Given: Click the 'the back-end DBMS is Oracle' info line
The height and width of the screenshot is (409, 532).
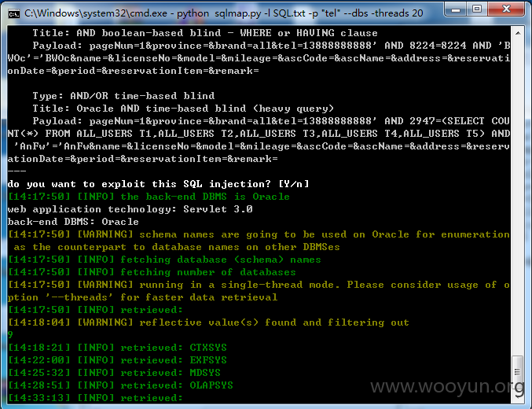Looking at the screenshot, I should (149, 197).
